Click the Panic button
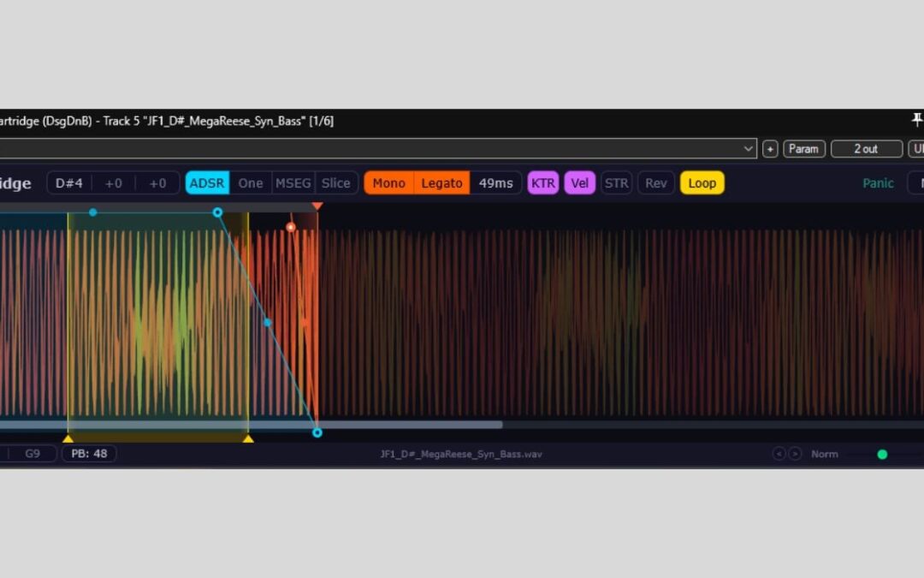This screenshot has width=924, height=578. point(878,183)
